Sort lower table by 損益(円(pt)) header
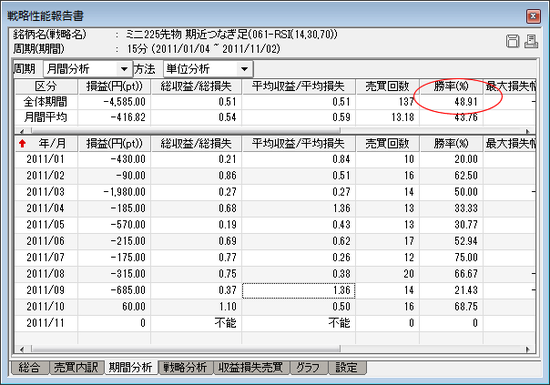Image resolution: width=550 pixels, height=385 pixels. (114, 143)
